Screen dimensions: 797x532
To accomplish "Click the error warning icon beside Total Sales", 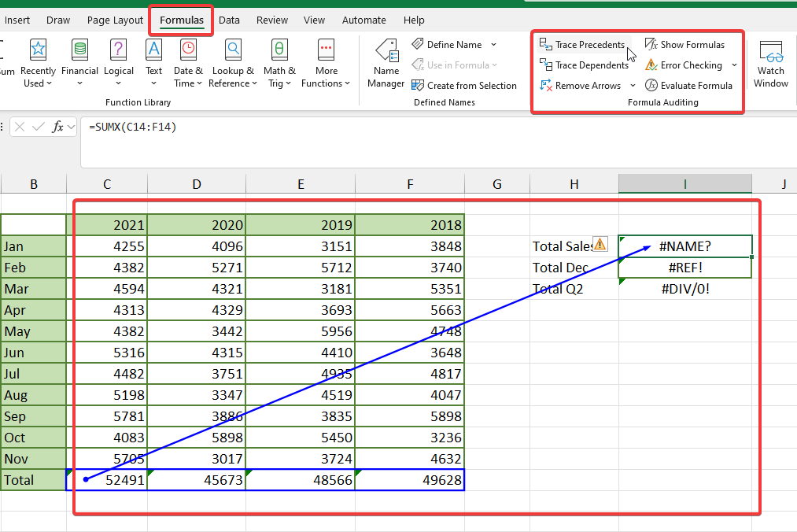I will [600, 245].
